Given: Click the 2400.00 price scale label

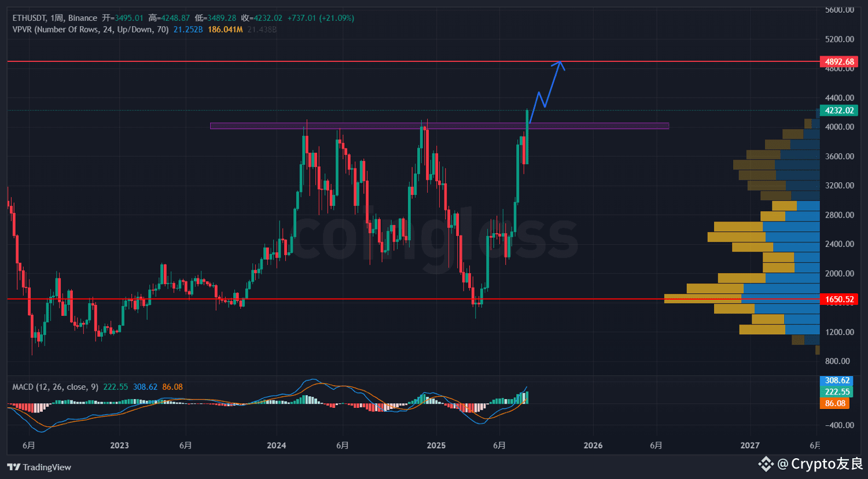Looking at the screenshot, I should coord(840,244).
